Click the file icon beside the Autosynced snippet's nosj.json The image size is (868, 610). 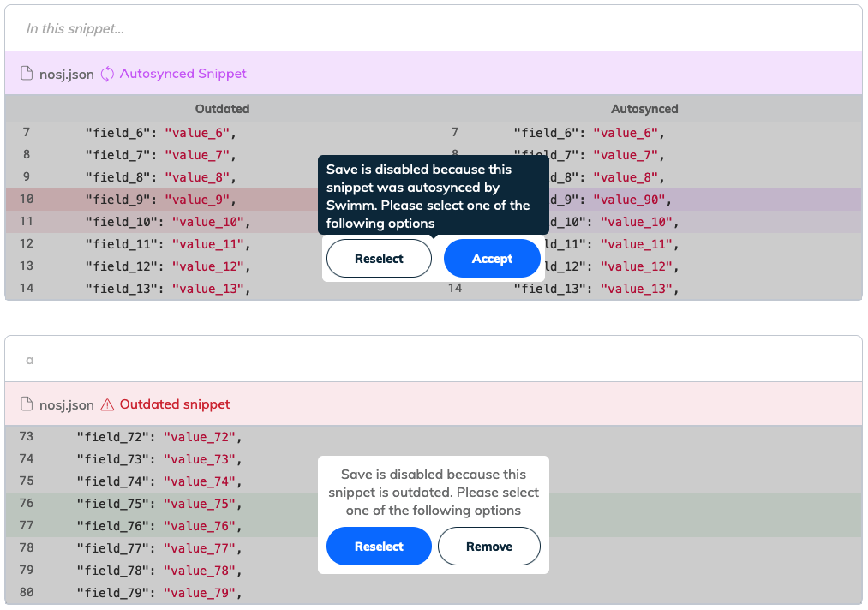(27, 74)
